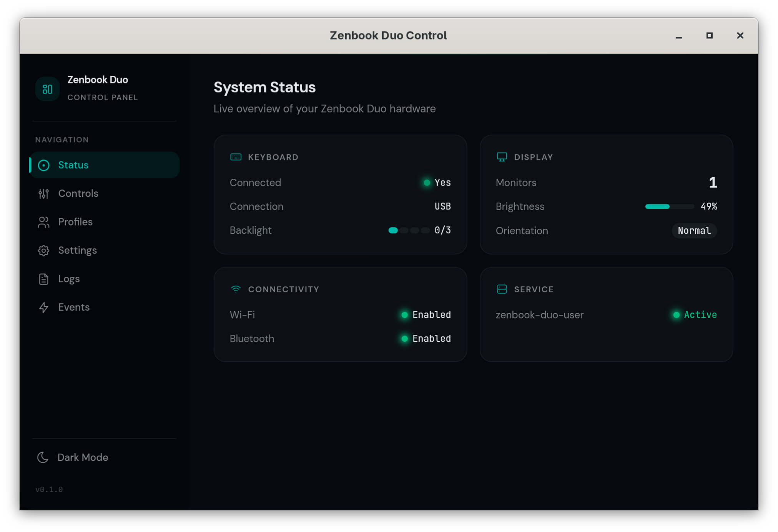This screenshot has width=778, height=532.
Task: Go to the Controls section
Action: tap(105, 194)
